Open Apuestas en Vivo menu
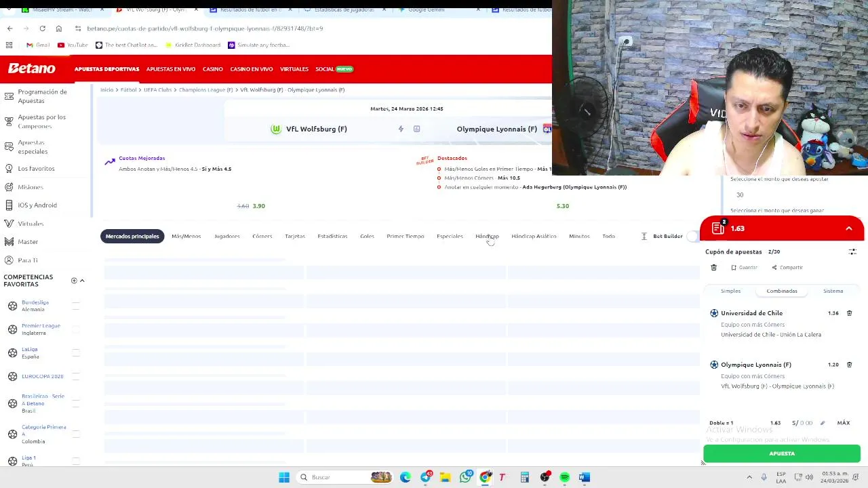 (x=171, y=69)
